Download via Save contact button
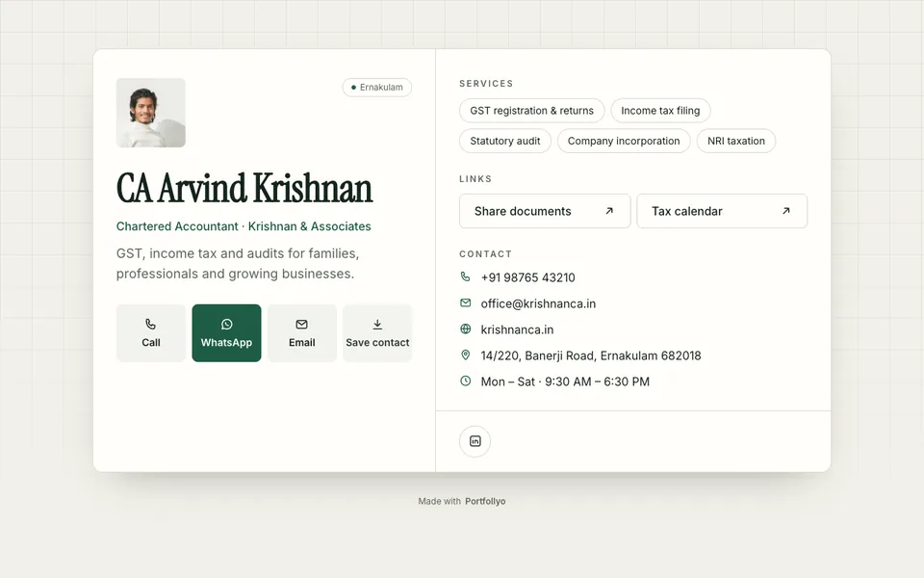The width and height of the screenshot is (924, 578). (377, 333)
